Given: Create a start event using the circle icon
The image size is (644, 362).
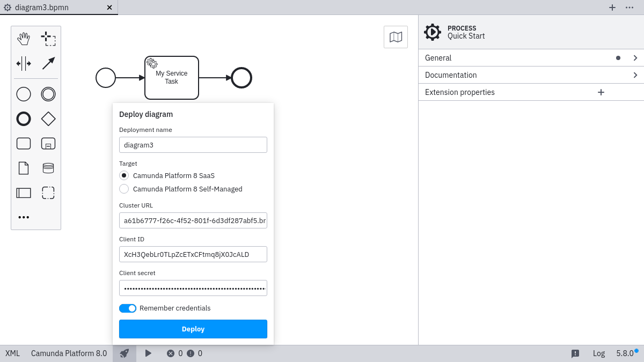Looking at the screenshot, I should coord(24,94).
